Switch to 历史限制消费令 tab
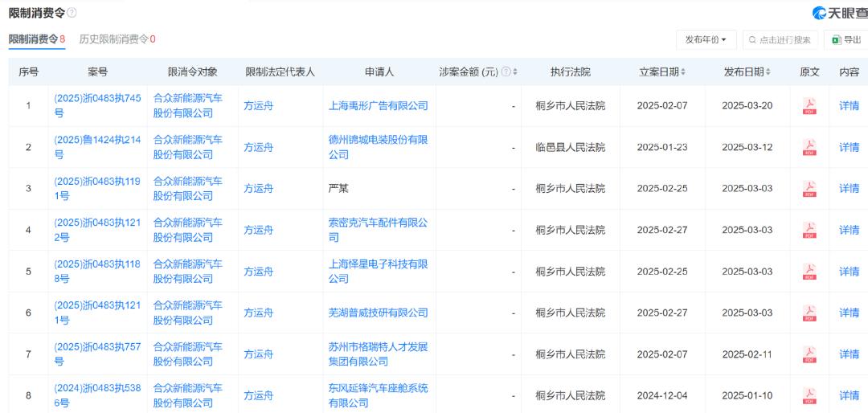Image resolution: width=868 pixels, height=413 pixels. pyautogui.click(x=117, y=39)
